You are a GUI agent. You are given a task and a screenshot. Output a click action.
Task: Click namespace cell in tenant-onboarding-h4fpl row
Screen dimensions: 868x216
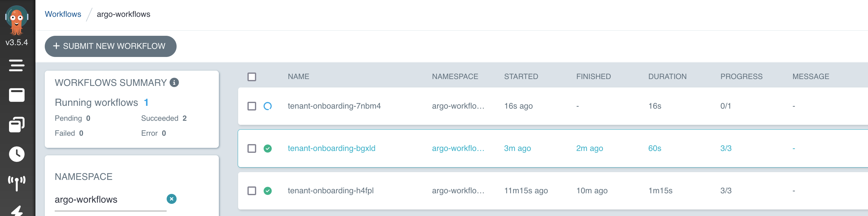(458, 191)
